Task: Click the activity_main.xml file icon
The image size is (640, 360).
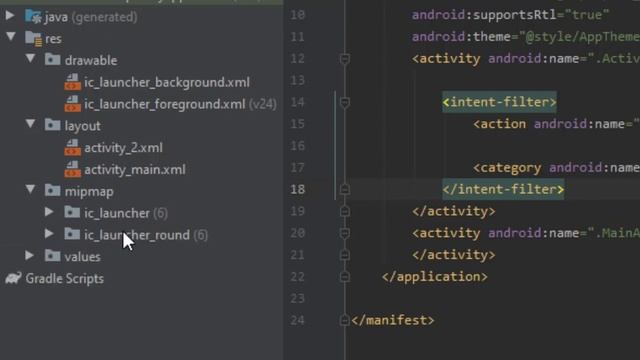Action: pos(73,169)
